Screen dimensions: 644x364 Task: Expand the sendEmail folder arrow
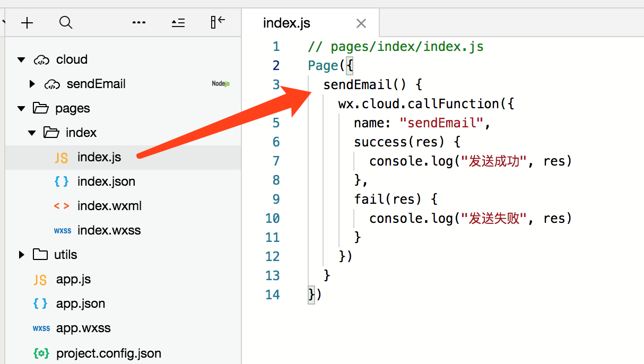point(32,84)
